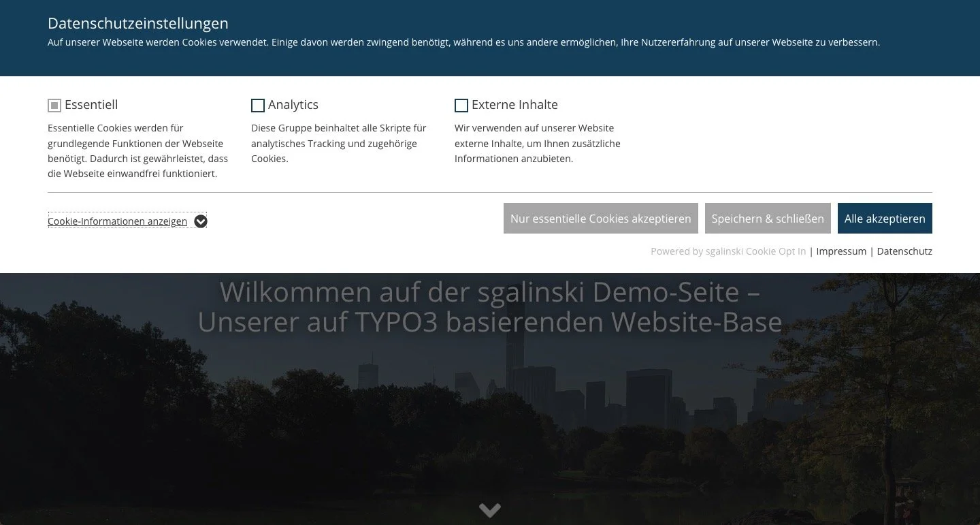Open the Datenschutz link
The image size is (980, 525).
pyautogui.click(x=904, y=251)
